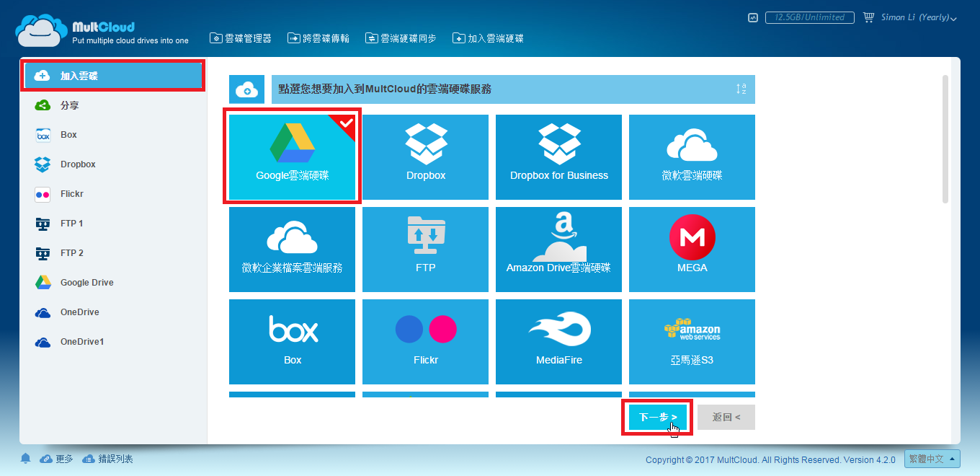Open the shopping cart icon
This screenshot has width=980, height=476.
pos(868,17)
